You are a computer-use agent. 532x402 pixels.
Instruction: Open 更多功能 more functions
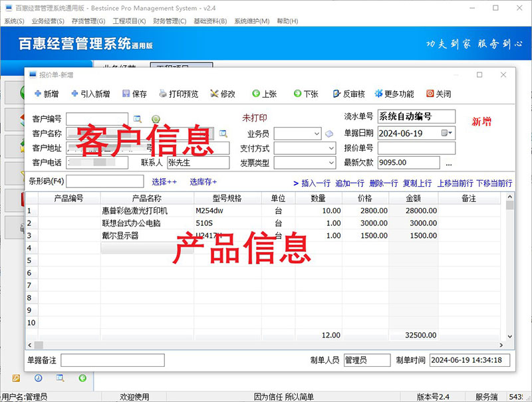coord(394,94)
